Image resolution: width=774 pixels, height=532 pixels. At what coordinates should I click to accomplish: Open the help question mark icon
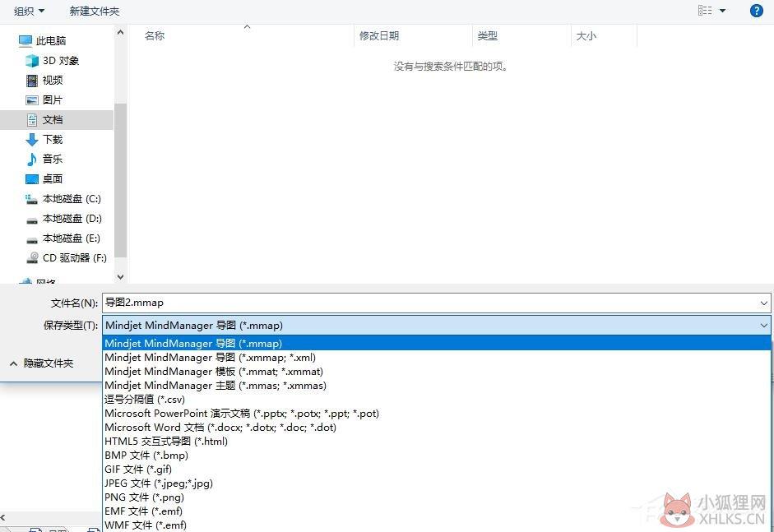pyautogui.click(x=756, y=11)
